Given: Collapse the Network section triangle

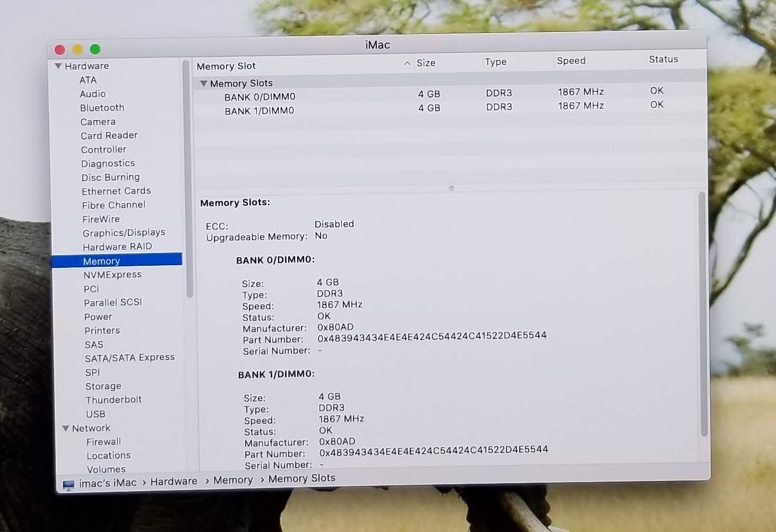Looking at the screenshot, I should 66,429.
